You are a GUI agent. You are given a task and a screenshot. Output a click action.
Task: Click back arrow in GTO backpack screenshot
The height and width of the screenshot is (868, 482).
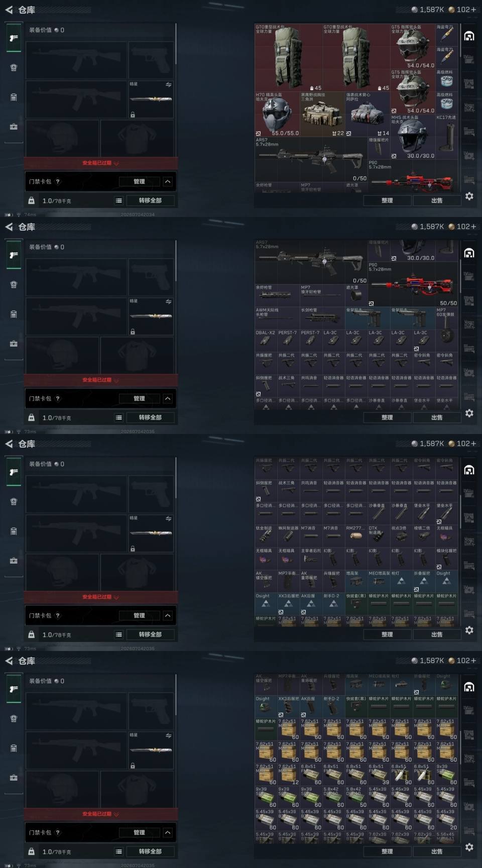pyautogui.click(x=9, y=10)
